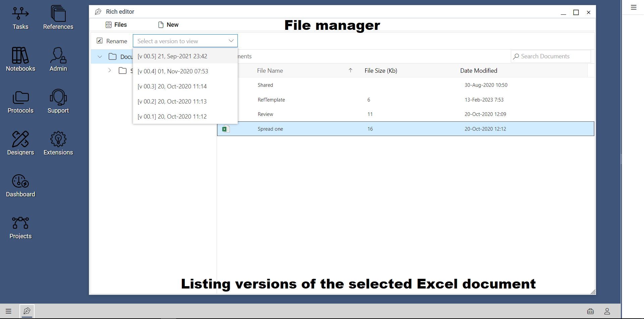Open the Notebooks module
This screenshot has width=644, height=319.
pyautogui.click(x=20, y=60)
